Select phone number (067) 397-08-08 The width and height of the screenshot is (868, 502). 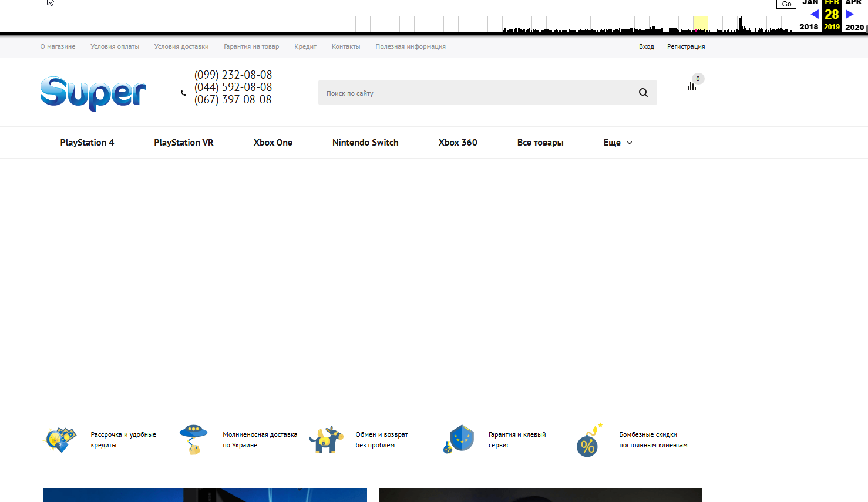point(233,99)
